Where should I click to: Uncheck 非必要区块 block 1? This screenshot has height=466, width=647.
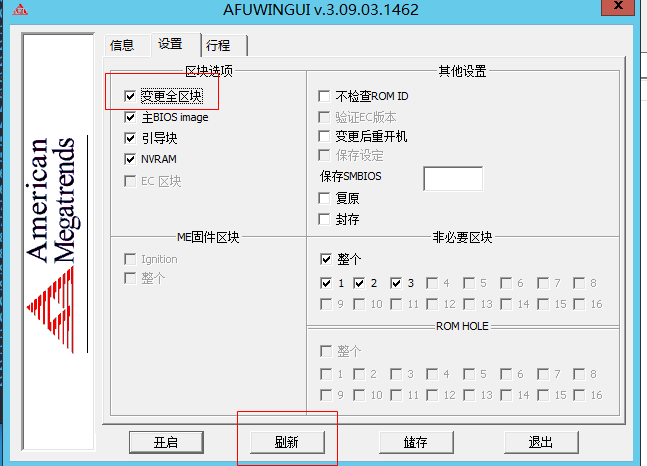click(326, 283)
